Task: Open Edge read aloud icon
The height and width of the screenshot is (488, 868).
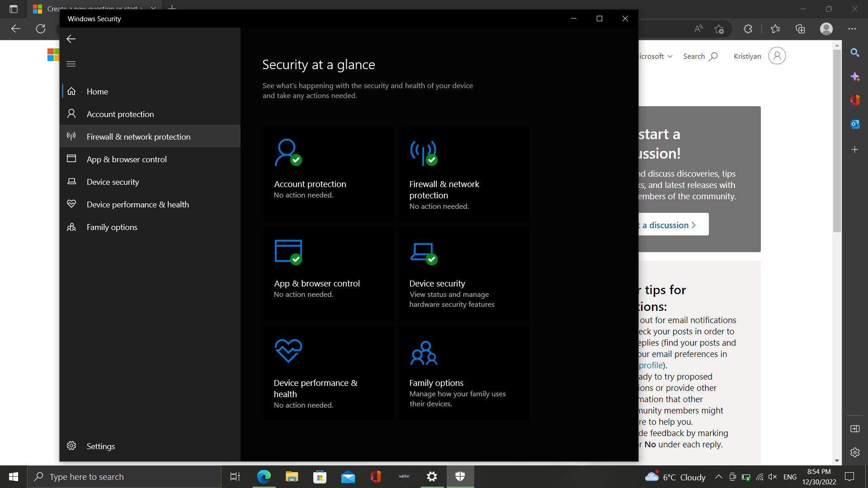Action: coord(698,29)
